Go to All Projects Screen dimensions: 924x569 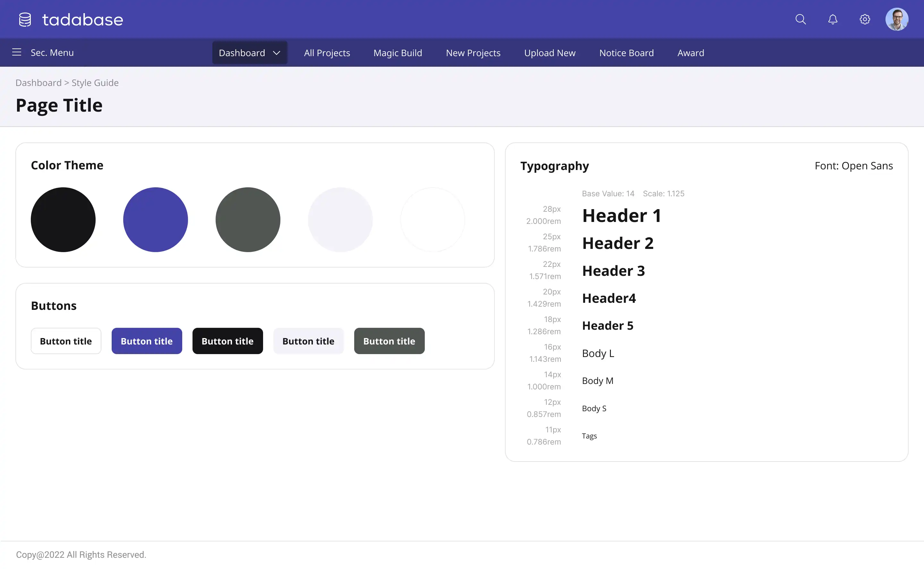coord(327,53)
